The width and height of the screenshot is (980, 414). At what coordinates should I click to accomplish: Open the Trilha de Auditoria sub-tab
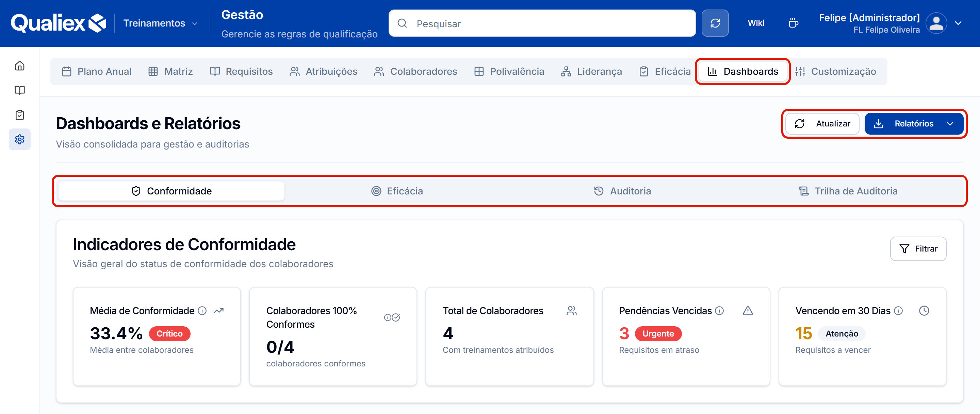tap(848, 191)
